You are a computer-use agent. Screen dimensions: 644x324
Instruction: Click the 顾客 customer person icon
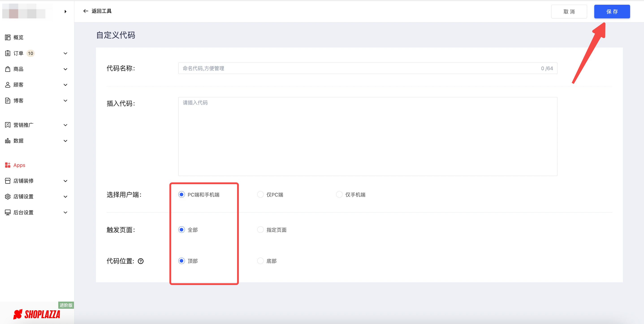[x=8, y=85]
